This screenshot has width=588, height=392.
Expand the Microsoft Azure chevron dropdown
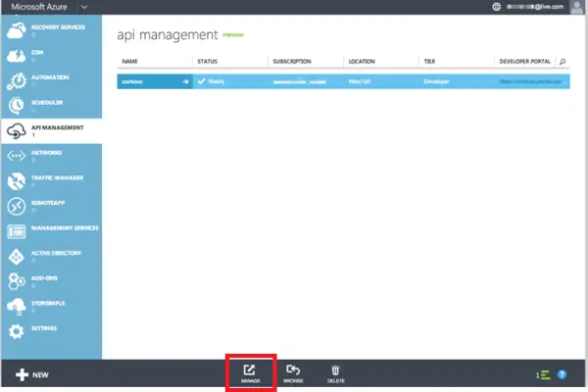coord(84,7)
